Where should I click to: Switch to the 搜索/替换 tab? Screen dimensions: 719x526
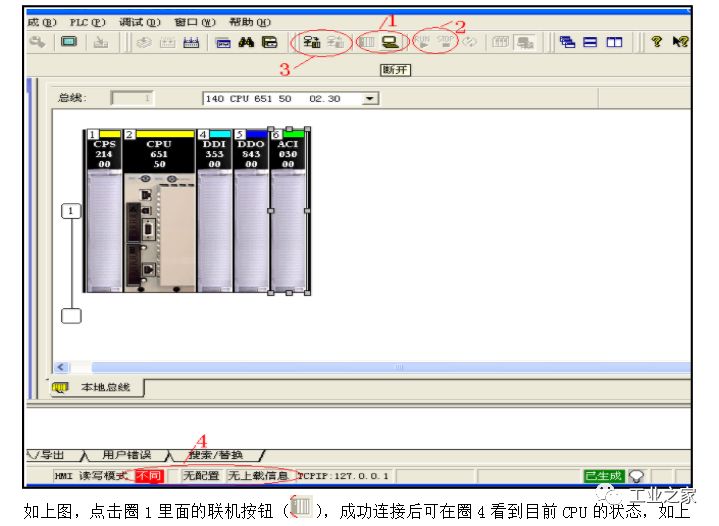pyautogui.click(x=216, y=455)
